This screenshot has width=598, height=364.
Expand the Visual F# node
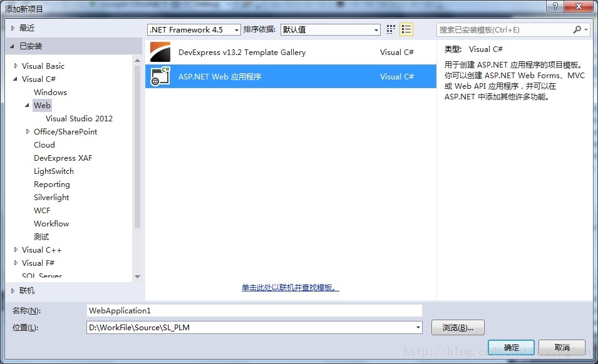click(x=16, y=263)
